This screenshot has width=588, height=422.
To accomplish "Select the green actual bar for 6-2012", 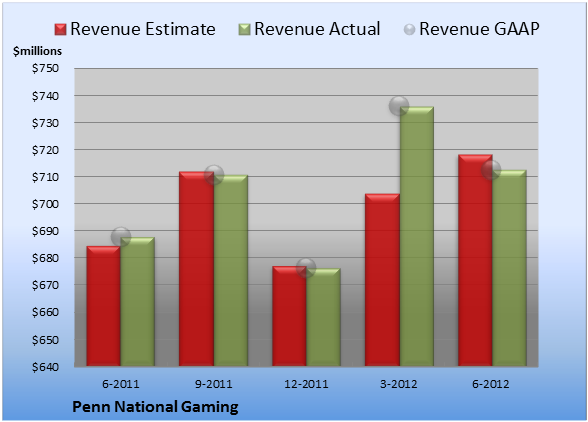I will [x=509, y=268].
